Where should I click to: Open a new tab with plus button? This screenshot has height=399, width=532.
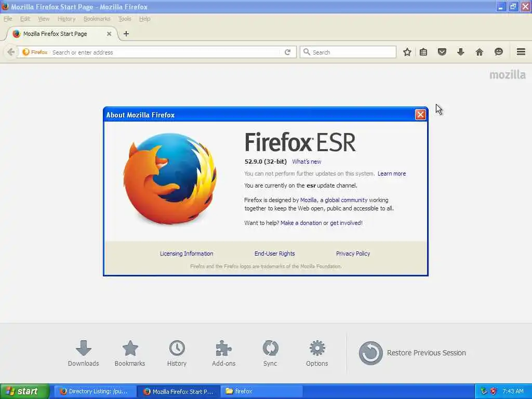pyautogui.click(x=126, y=34)
